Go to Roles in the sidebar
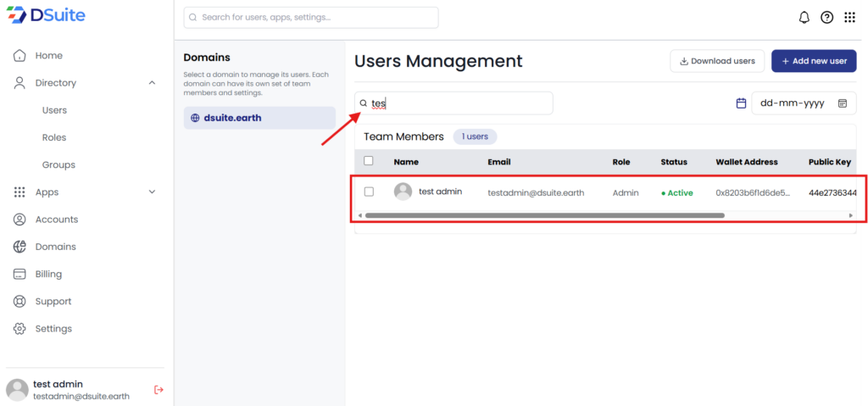 (x=54, y=137)
